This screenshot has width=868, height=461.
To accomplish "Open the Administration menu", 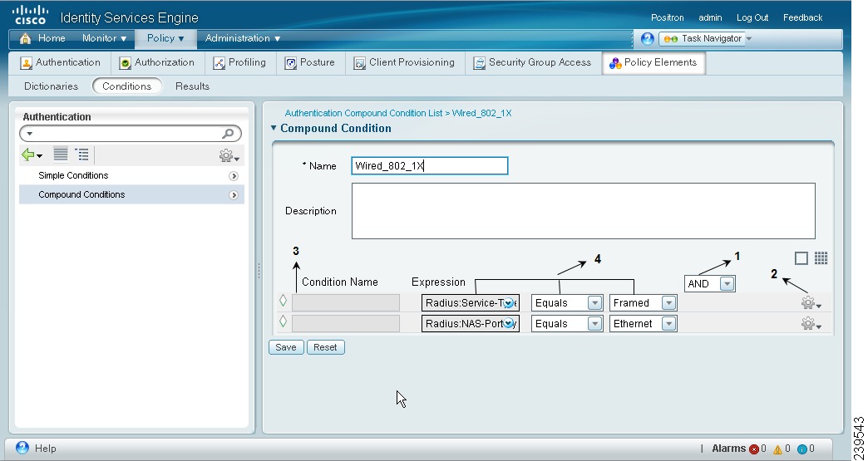I will tap(243, 38).
